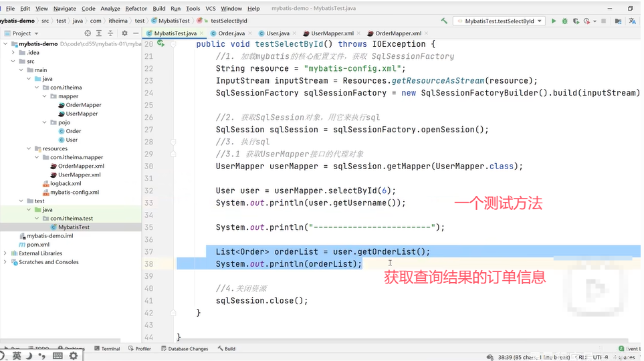Open the Terminal tool window

(x=107, y=348)
